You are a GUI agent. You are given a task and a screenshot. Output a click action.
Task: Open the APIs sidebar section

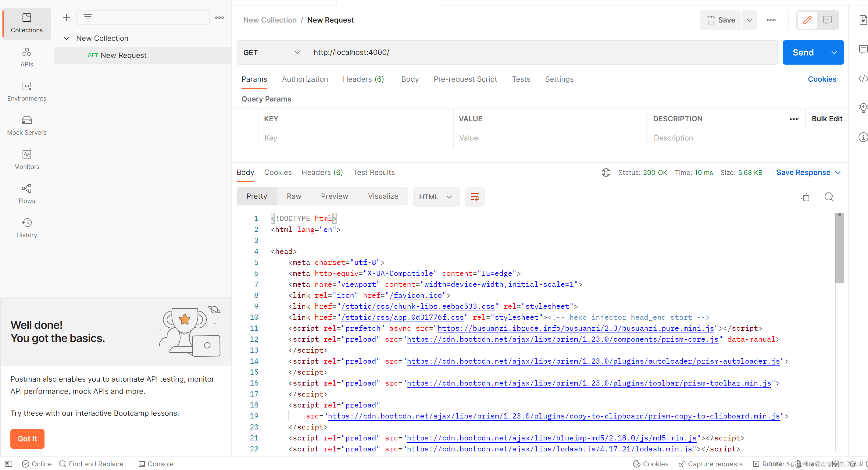click(x=27, y=57)
